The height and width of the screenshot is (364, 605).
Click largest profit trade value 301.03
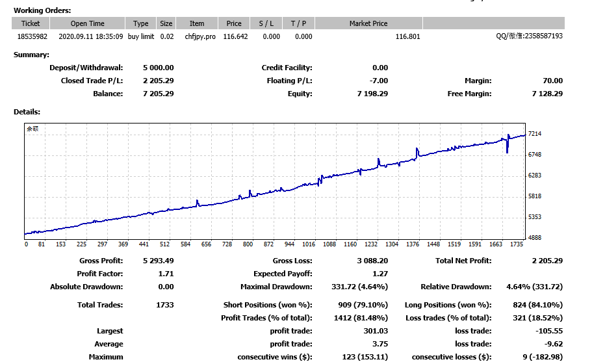pyautogui.click(x=376, y=331)
